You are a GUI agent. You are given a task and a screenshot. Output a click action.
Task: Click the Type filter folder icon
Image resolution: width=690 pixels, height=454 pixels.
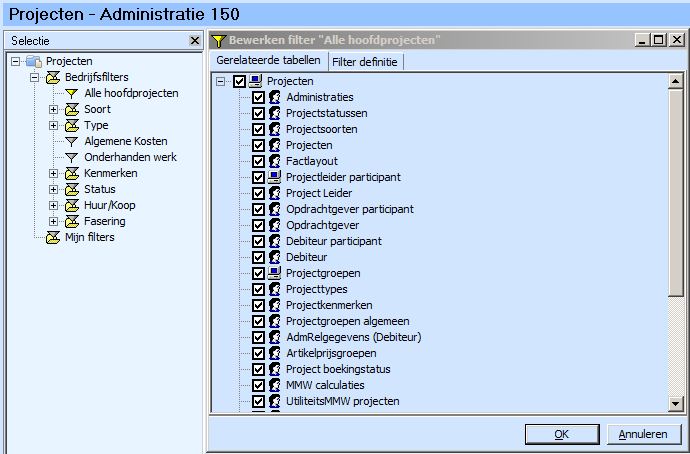72,125
